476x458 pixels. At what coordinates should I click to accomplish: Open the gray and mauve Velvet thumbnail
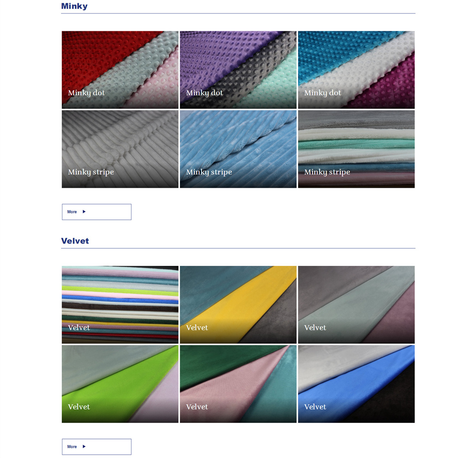click(x=356, y=304)
